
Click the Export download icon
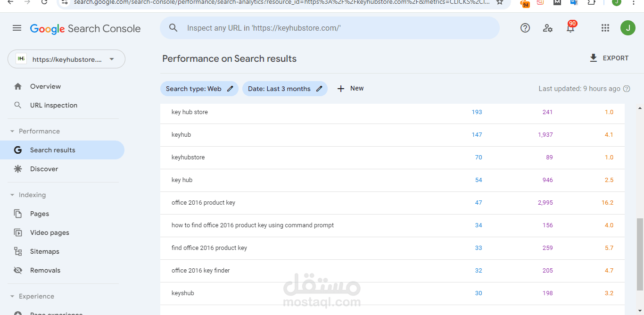594,58
